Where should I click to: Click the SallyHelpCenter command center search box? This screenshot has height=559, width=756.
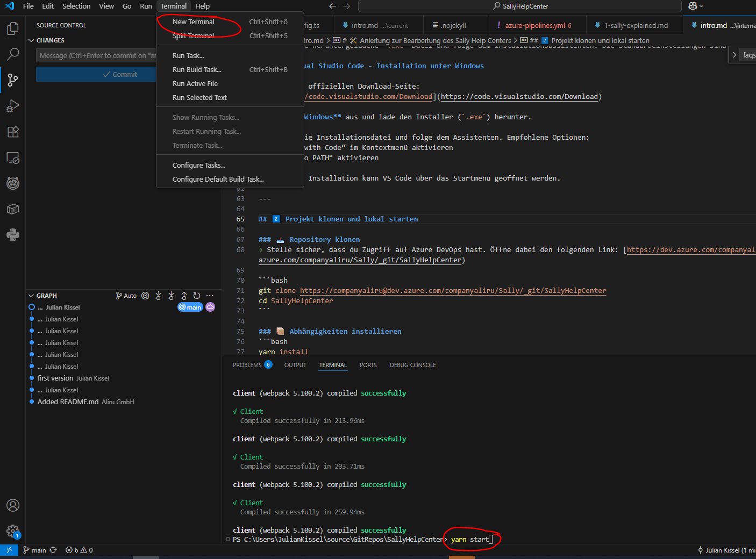coord(519,6)
